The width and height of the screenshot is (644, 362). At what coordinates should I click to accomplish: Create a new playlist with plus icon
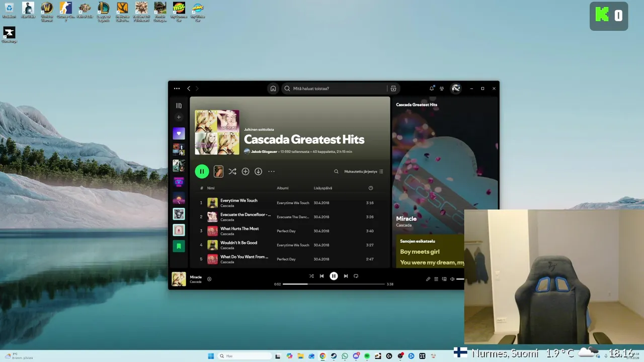coord(179,117)
